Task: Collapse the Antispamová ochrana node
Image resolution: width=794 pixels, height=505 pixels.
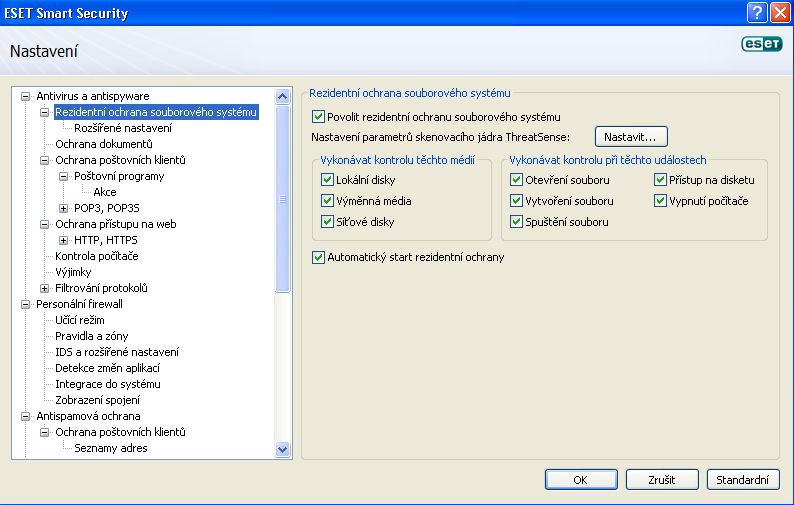Action: point(25,416)
